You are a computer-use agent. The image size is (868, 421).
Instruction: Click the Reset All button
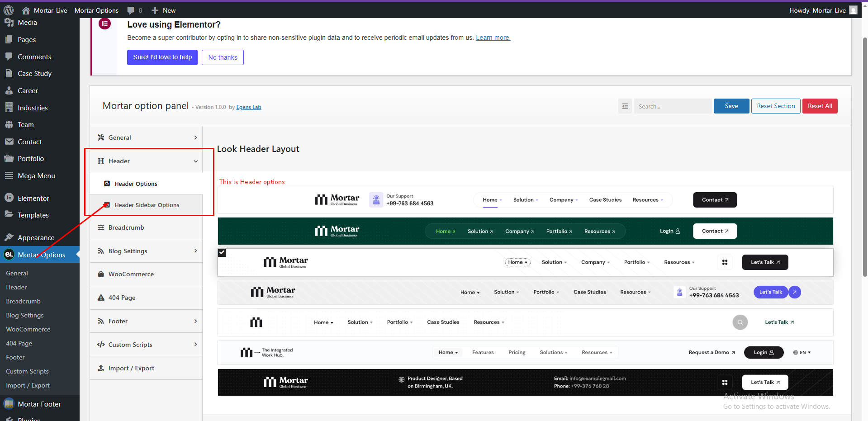820,106
